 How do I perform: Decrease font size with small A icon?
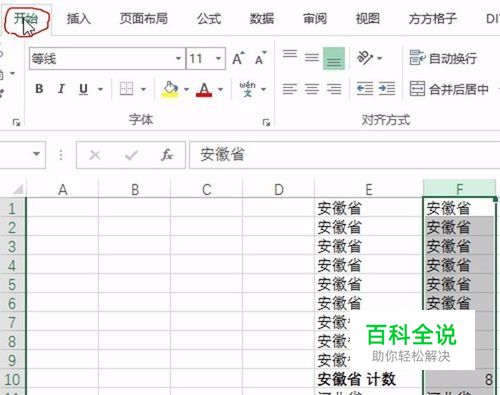click(261, 59)
